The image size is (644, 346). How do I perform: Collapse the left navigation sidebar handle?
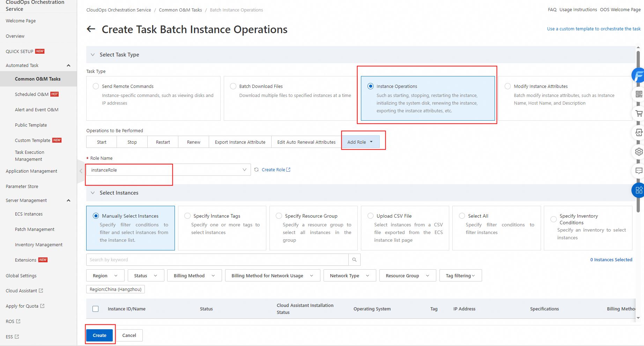tap(81, 171)
